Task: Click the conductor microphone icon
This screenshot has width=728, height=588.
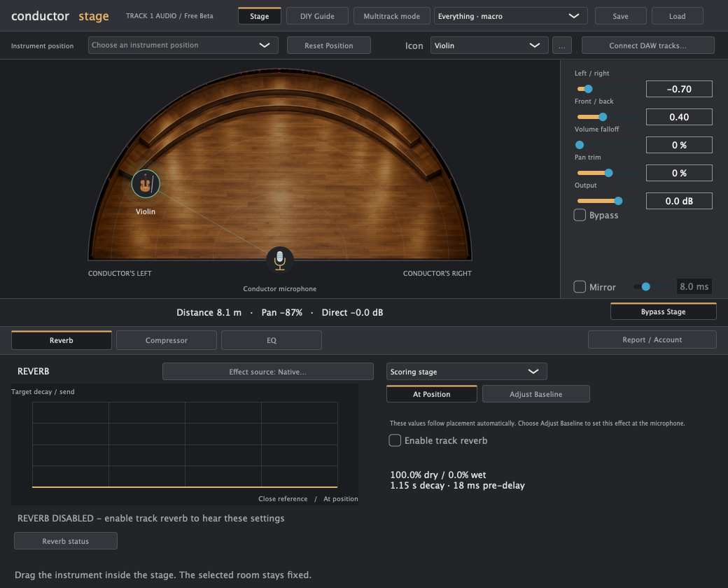Action: point(279,260)
